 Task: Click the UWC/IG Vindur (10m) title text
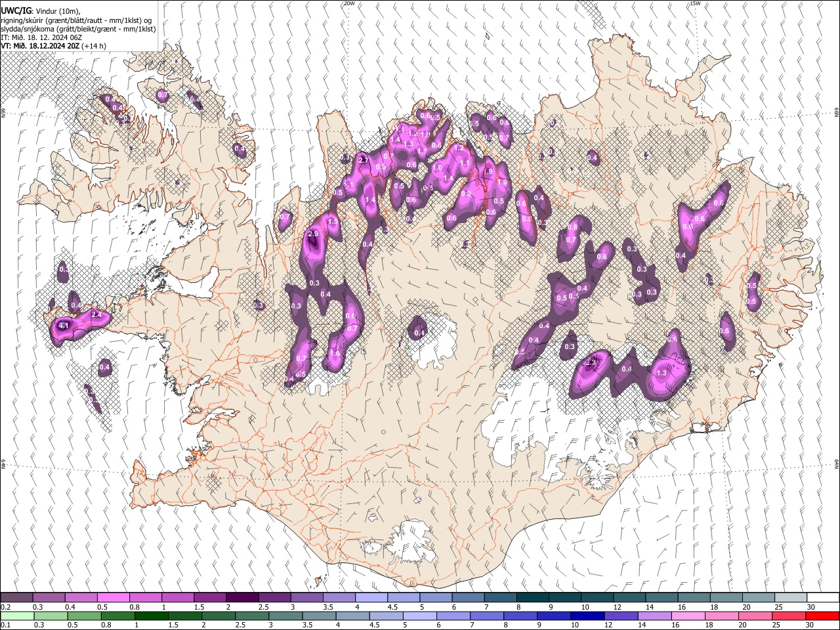[41, 11]
